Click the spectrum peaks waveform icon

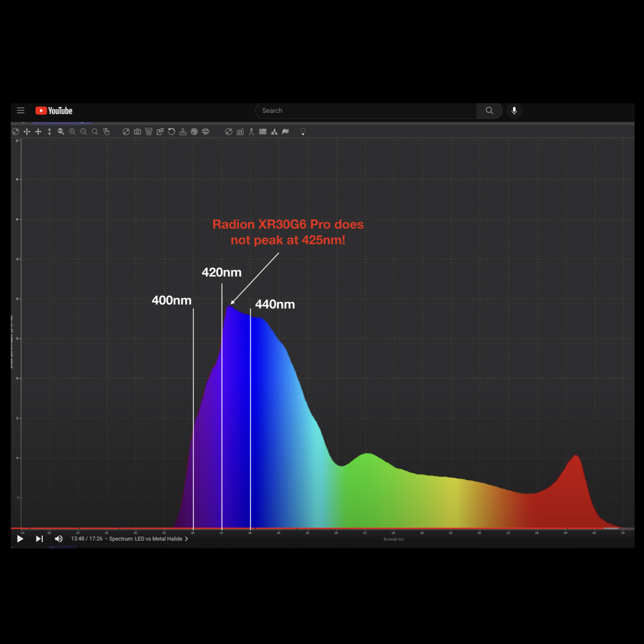coord(274,131)
